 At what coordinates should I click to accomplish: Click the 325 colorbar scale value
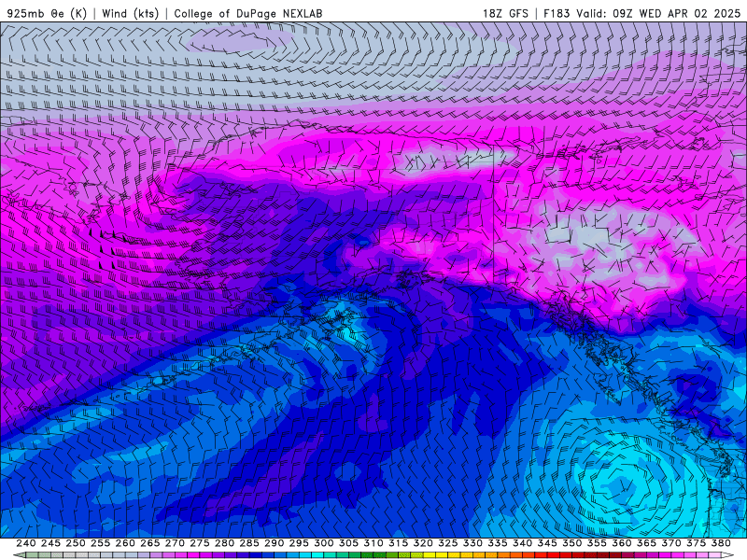click(x=448, y=543)
